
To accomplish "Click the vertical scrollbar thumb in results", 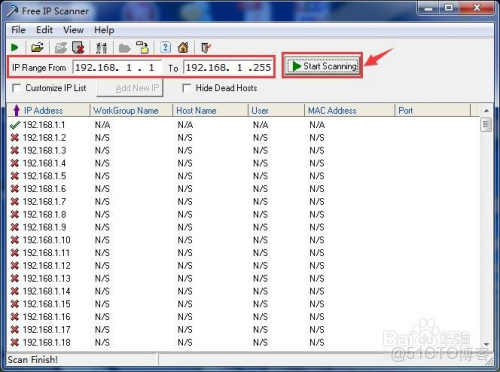I will [x=486, y=125].
